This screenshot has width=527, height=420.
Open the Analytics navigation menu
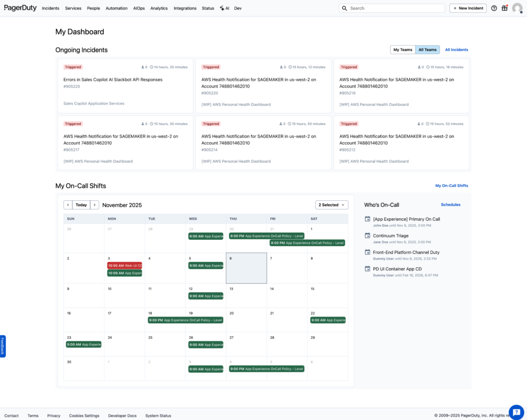(x=159, y=8)
